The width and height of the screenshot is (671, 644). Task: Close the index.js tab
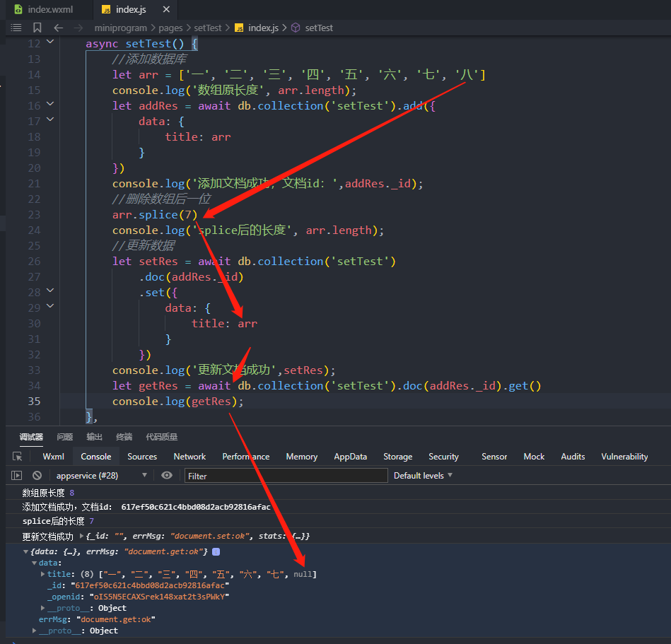point(166,9)
